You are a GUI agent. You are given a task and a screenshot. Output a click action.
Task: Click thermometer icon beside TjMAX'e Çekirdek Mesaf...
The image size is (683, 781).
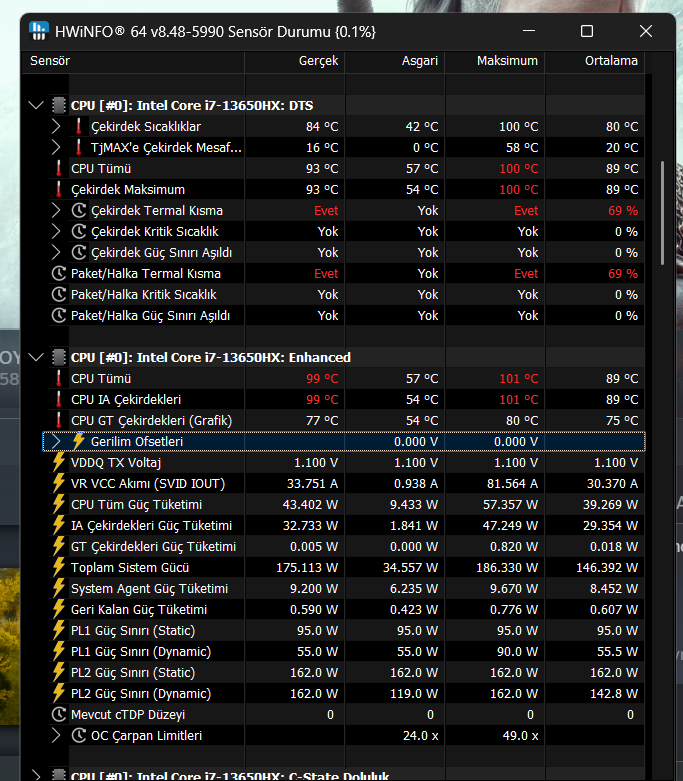pos(79,147)
